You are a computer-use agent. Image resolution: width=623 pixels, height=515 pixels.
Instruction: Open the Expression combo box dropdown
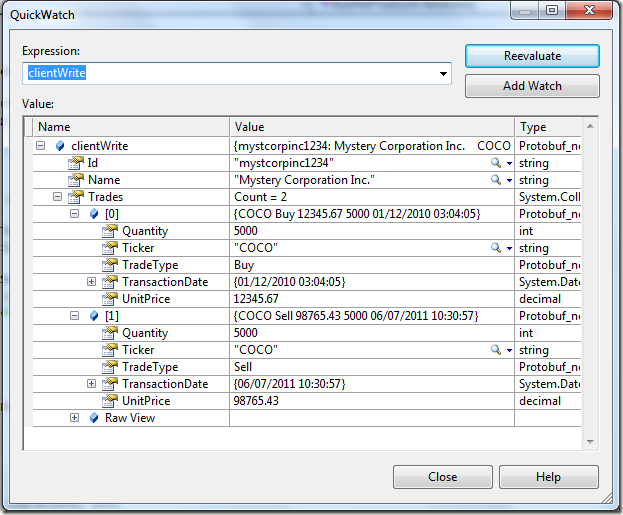[x=443, y=74]
